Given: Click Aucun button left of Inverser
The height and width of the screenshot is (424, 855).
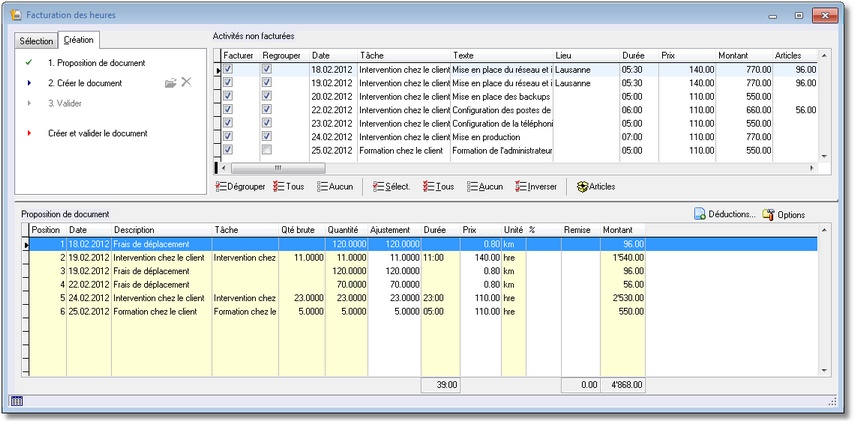Looking at the screenshot, I should click(484, 186).
